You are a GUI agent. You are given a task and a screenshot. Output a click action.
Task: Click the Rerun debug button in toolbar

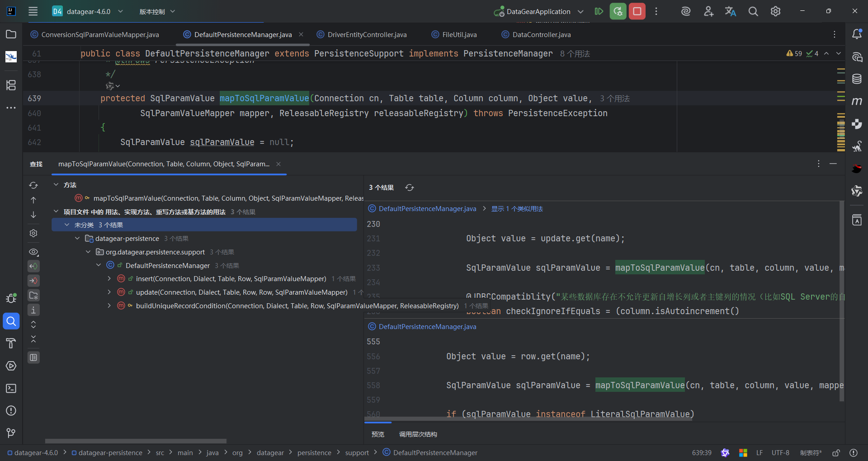pyautogui.click(x=618, y=11)
